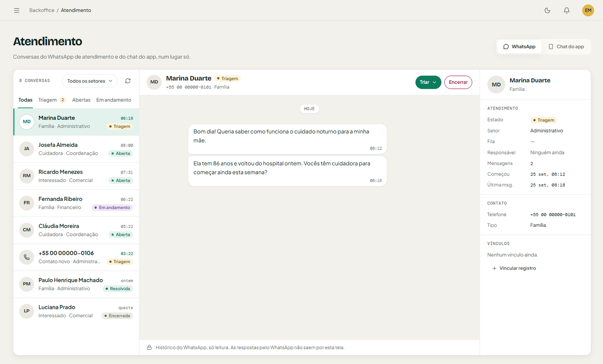Click the message about the 86-year-old
Viewport: 603px width, 364px height.
click(x=288, y=171)
